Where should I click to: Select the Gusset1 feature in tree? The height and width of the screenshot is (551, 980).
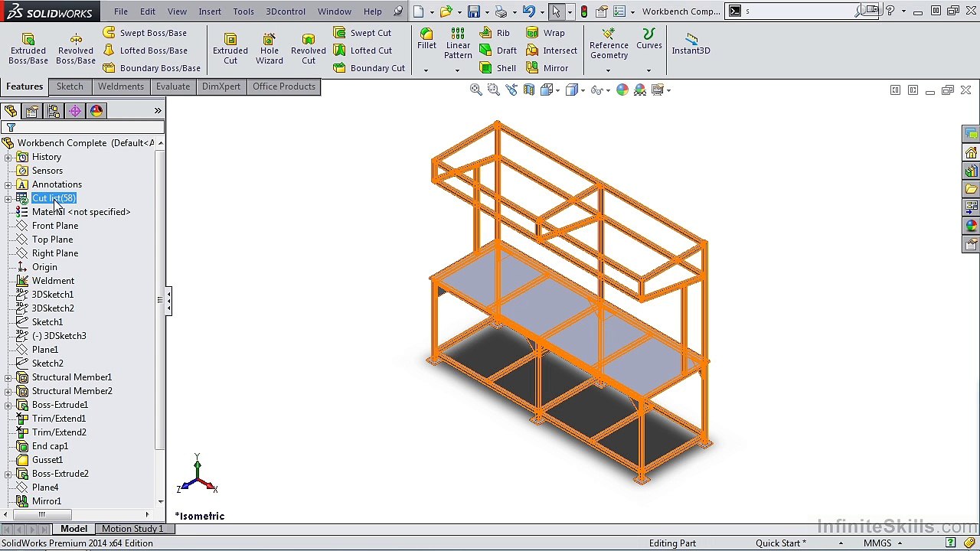point(47,460)
